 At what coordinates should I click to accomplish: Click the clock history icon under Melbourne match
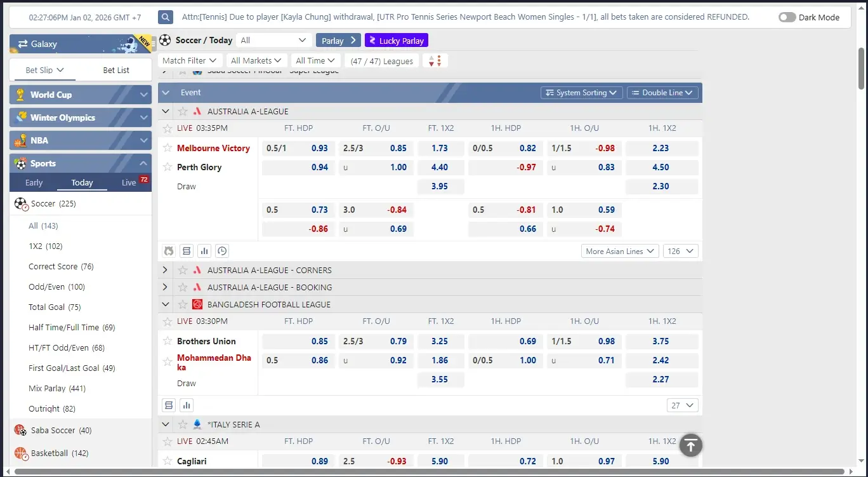(222, 251)
